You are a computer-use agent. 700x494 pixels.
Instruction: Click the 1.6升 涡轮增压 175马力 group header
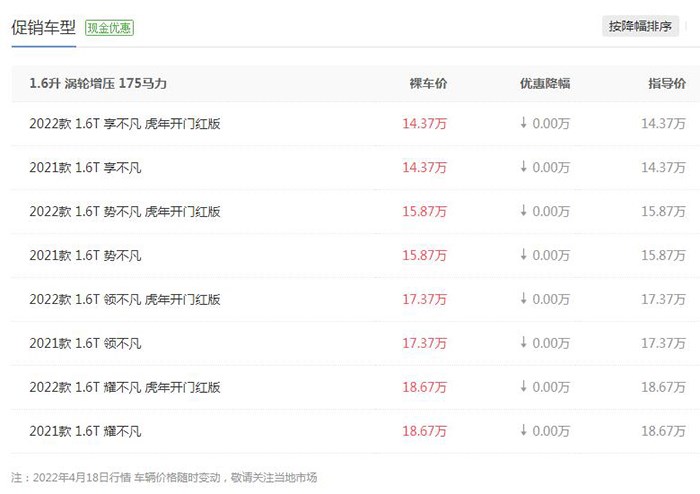[x=98, y=83]
